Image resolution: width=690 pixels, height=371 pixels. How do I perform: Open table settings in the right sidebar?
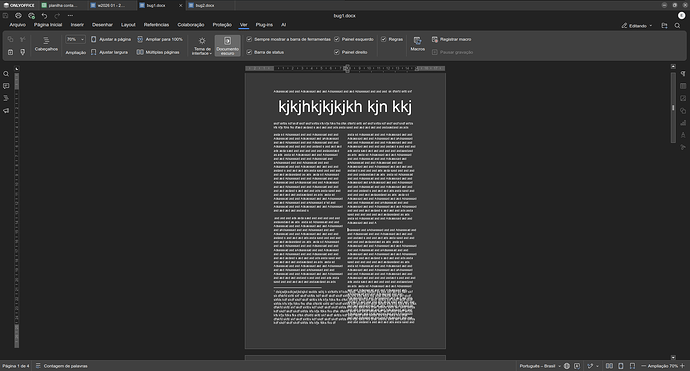pyautogui.click(x=683, y=86)
